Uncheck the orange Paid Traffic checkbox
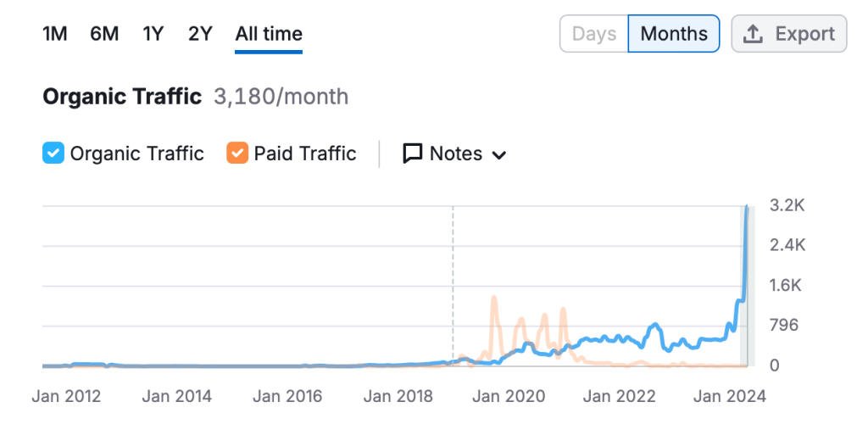The image size is (868, 441). pos(237,154)
